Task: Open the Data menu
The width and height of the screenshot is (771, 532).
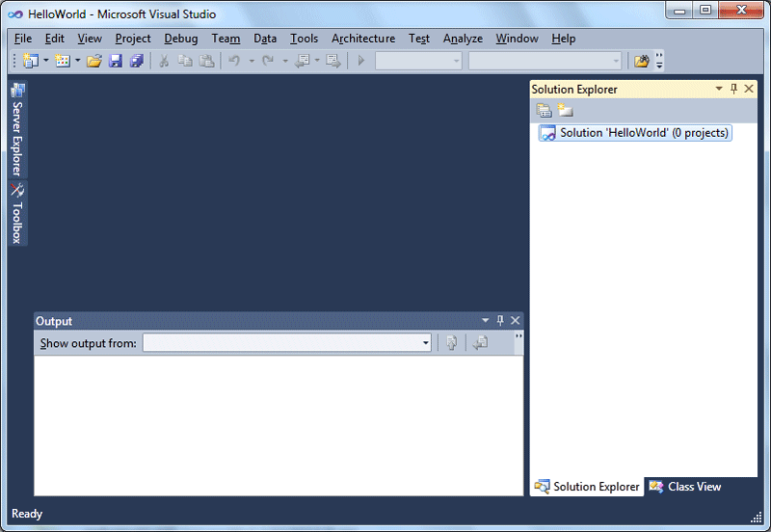Action: (x=265, y=39)
